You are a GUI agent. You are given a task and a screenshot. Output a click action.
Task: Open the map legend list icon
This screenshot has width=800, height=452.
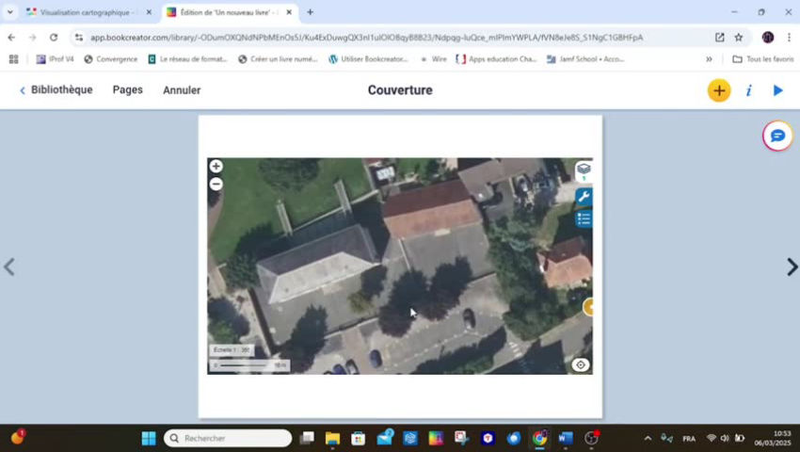pos(584,218)
